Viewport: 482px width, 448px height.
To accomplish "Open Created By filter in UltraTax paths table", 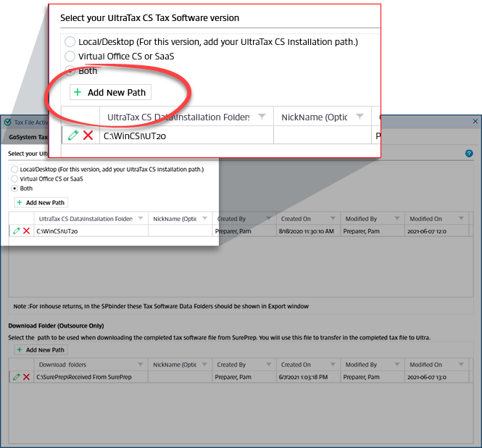I will pos(269,218).
